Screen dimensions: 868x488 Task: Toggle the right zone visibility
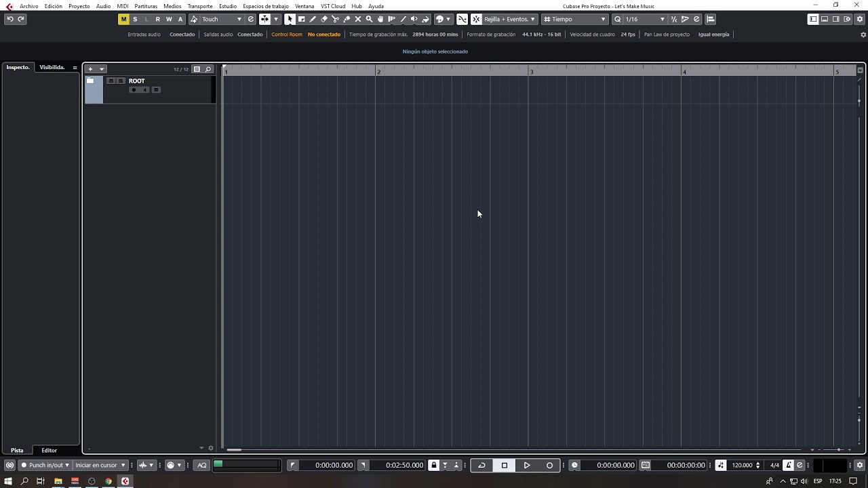tap(836, 19)
